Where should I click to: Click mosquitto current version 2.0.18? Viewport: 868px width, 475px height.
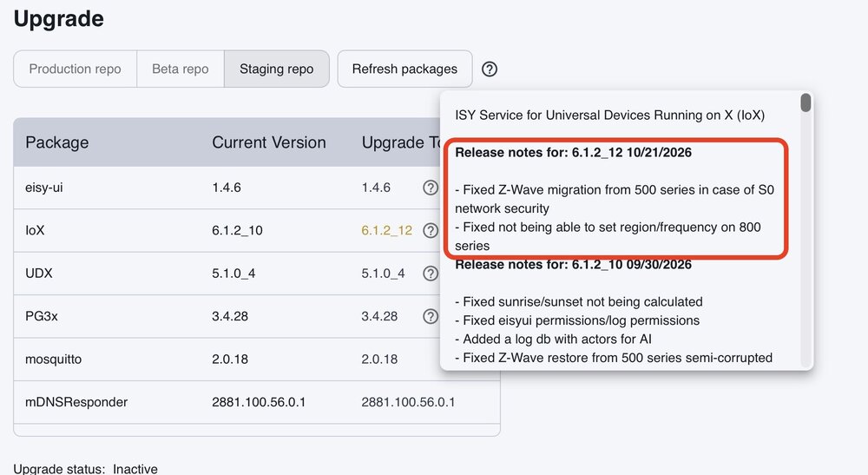230,360
